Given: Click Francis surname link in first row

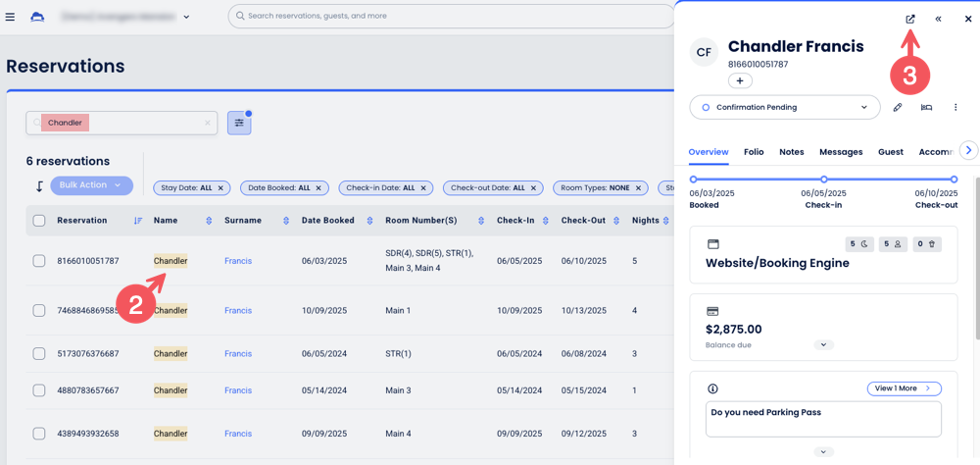Looking at the screenshot, I should pos(238,261).
